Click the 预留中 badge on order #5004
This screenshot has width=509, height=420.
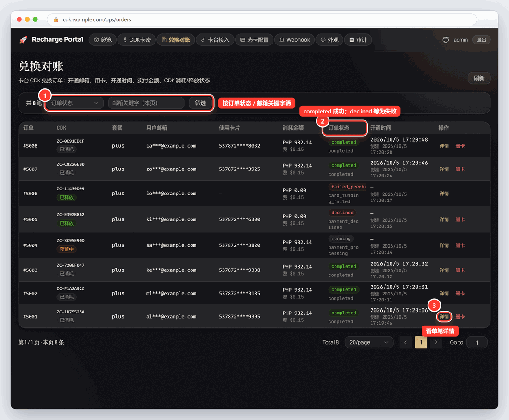point(67,249)
